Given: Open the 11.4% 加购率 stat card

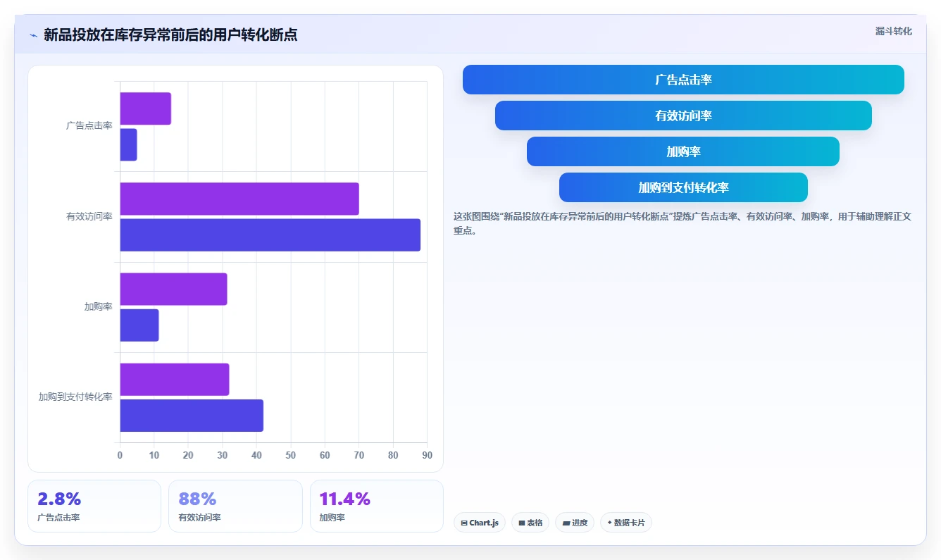Looking at the screenshot, I should tap(377, 506).
